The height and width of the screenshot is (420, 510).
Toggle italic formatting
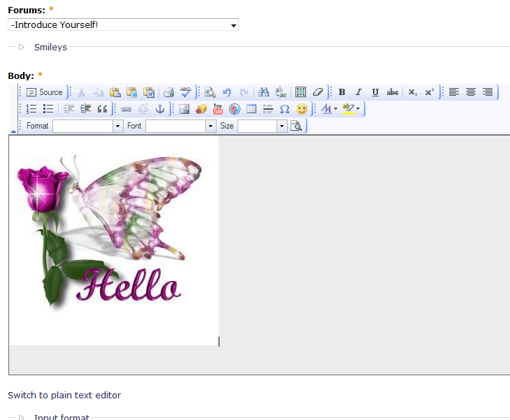(x=358, y=92)
